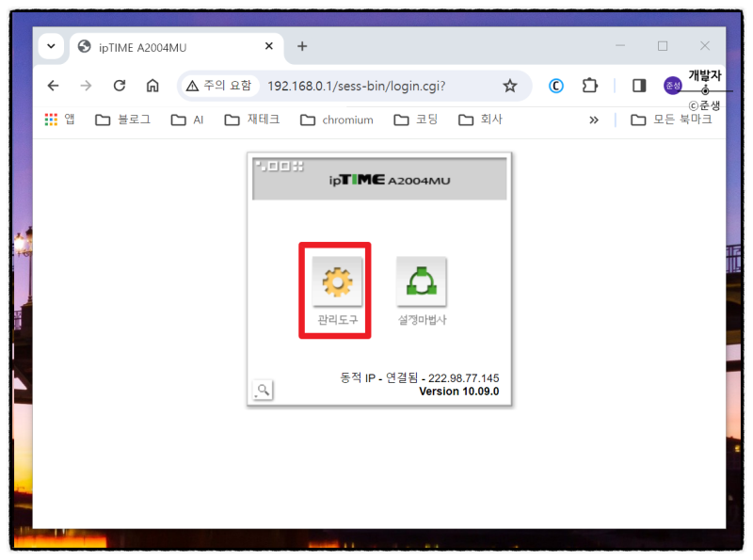
Task: Click the 주의 요함 site security badge
Action: tap(219, 85)
